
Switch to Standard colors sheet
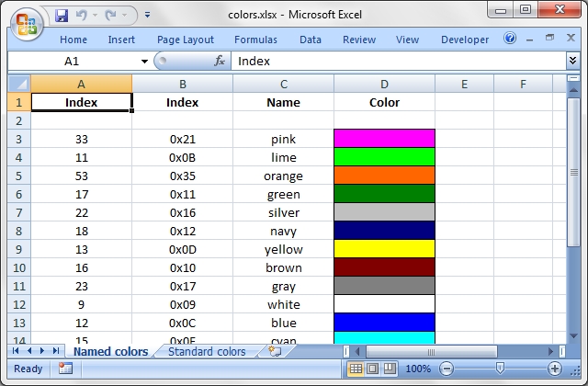tap(207, 351)
